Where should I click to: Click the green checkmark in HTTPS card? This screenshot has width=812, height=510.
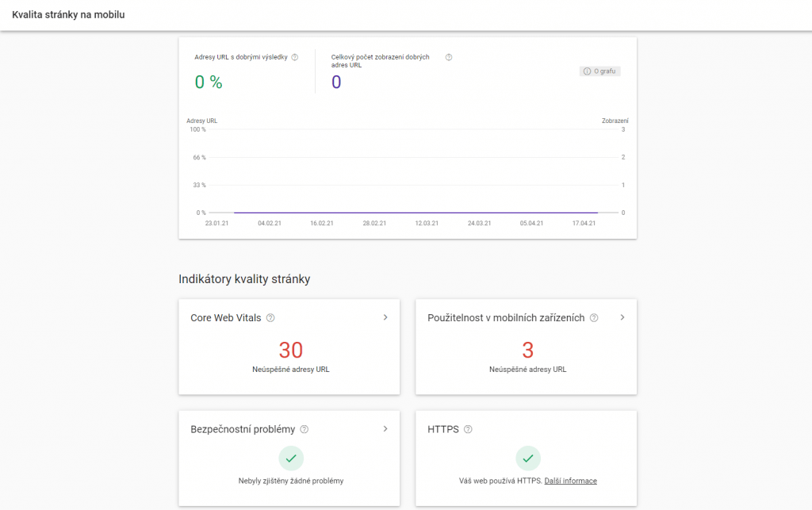pyautogui.click(x=528, y=458)
